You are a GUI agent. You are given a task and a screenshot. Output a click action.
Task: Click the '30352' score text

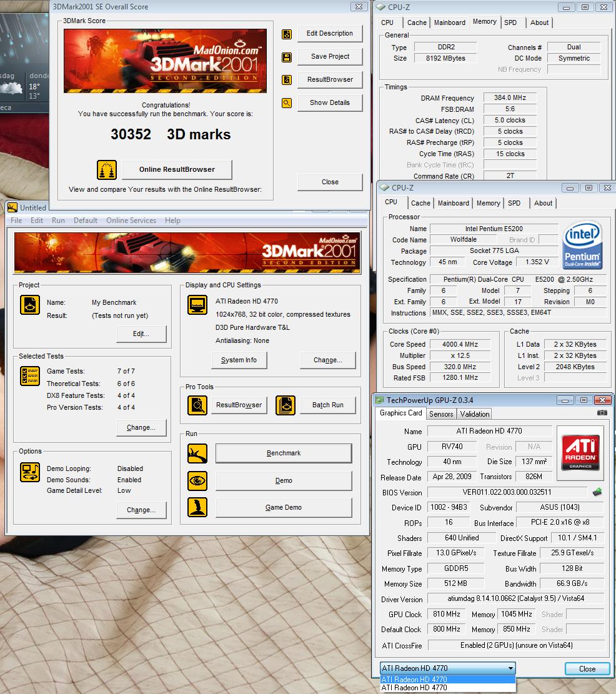(131, 134)
